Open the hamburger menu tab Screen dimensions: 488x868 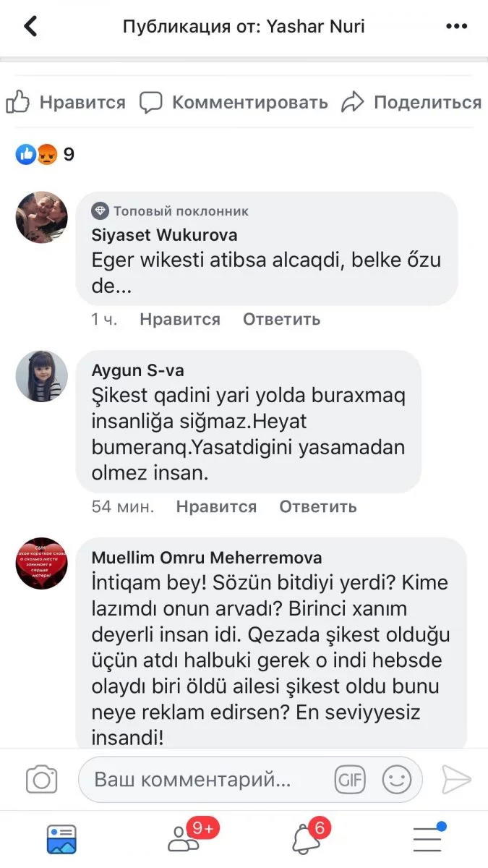coord(429,838)
